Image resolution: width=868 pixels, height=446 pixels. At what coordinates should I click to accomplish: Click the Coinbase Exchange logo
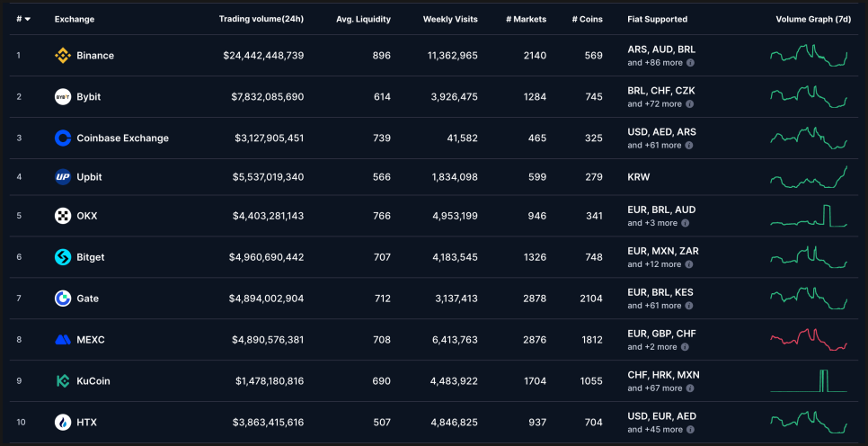point(63,138)
